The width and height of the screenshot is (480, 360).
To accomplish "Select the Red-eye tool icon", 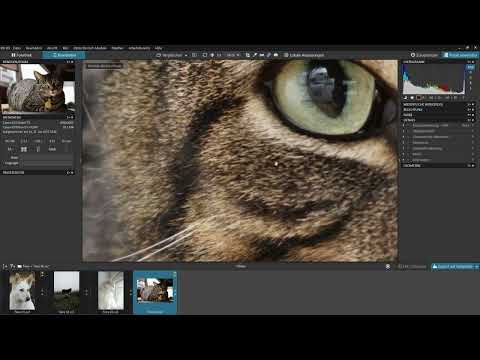I will [x=276, y=55].
